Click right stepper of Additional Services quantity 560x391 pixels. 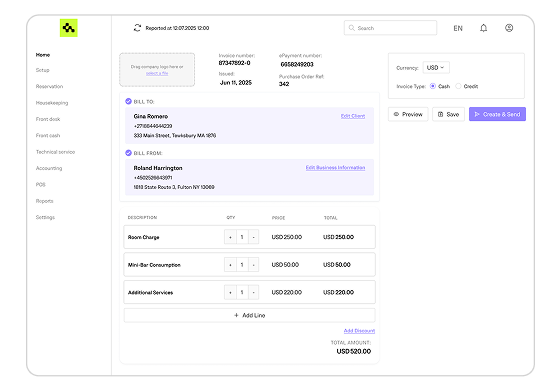pos(254,292)
